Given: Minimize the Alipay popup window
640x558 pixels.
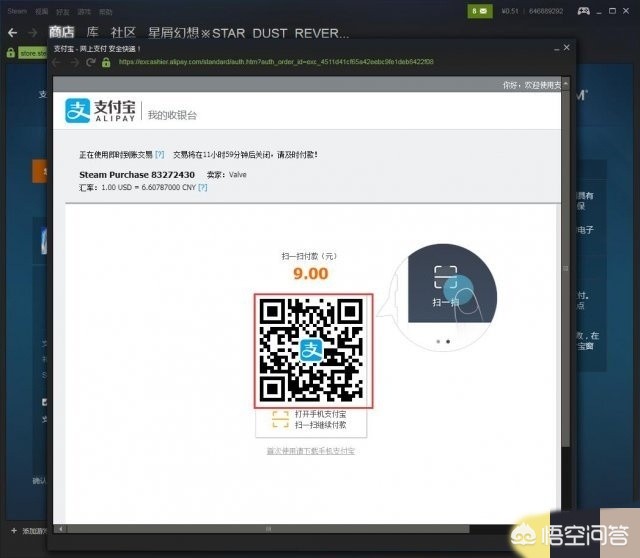Looking at the screenshot, I should (x=556, y=49).
